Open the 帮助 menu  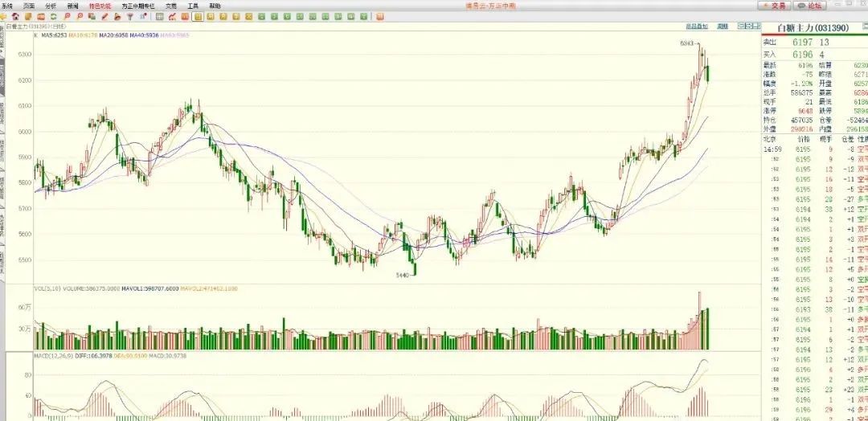click(x=215, y=6)
